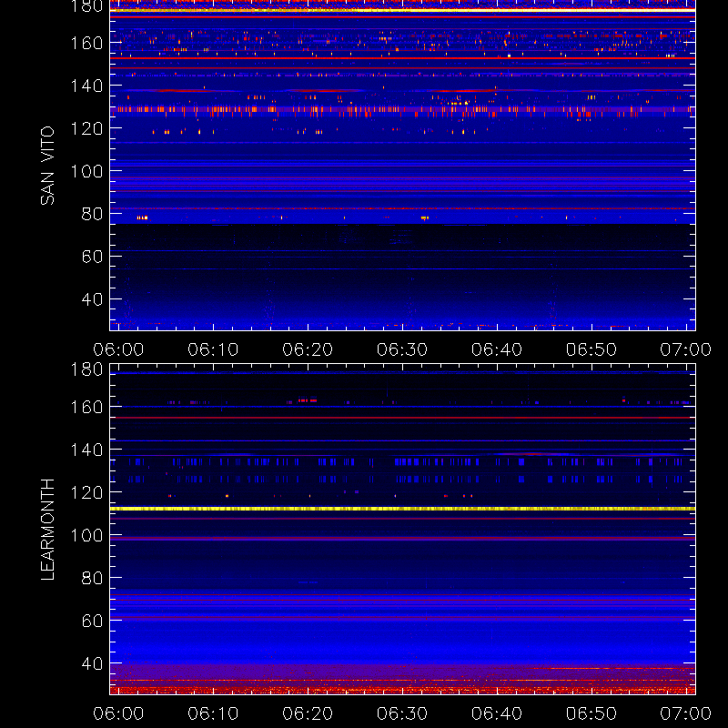The image size is (728, 728).
Task: Click the 06:40 time label under San Vito plot
Action: pos(497,349)
